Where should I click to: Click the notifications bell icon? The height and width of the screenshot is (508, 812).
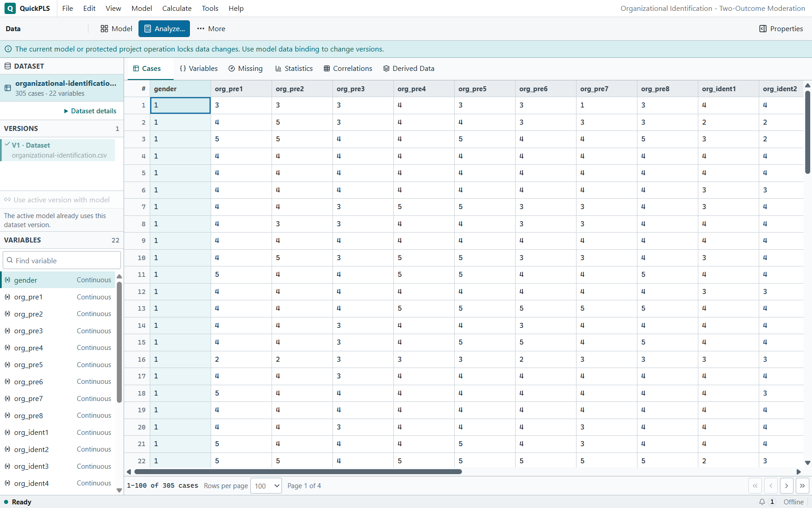pyautogui.click(x=762, y=502)
